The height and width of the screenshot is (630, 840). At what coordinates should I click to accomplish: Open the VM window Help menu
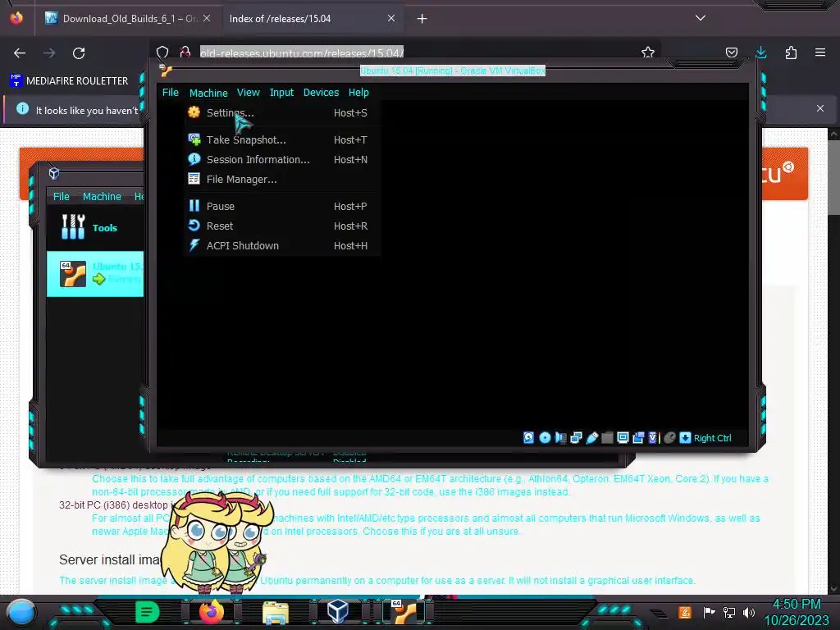click(x=358, y=93)
